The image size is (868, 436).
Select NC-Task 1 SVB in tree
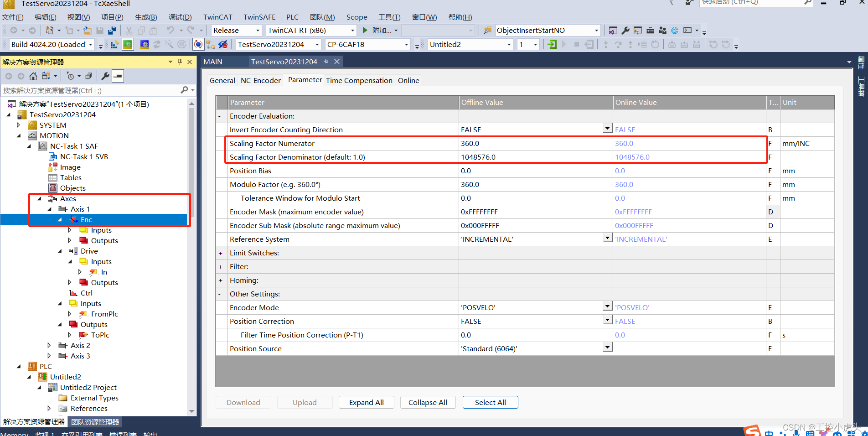coord(84,156)
